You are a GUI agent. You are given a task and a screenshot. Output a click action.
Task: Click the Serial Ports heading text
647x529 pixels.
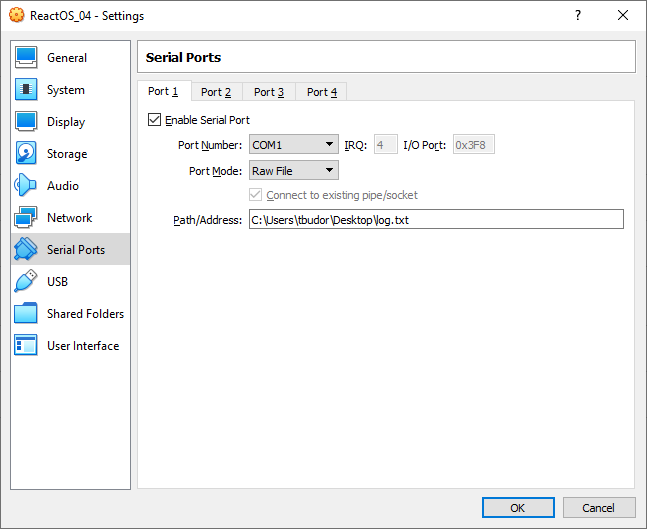pyautogui.click(x=183, y=57)
